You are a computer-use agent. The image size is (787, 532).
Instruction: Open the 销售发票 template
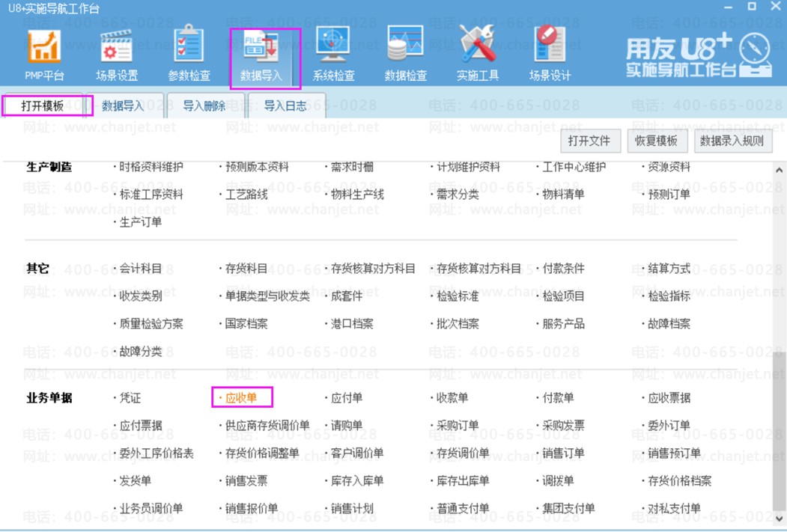pos(246,481)
